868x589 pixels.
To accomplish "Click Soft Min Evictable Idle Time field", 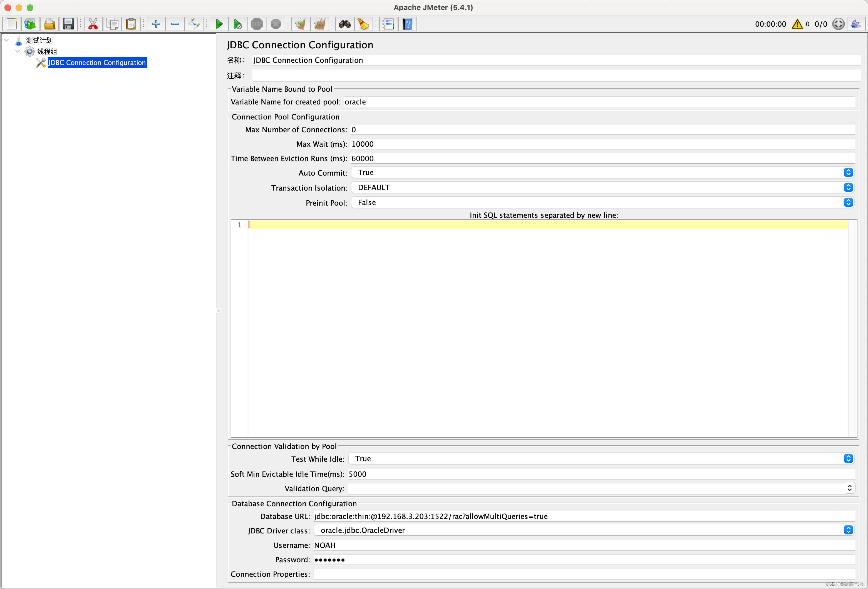I will coord(601,474).
